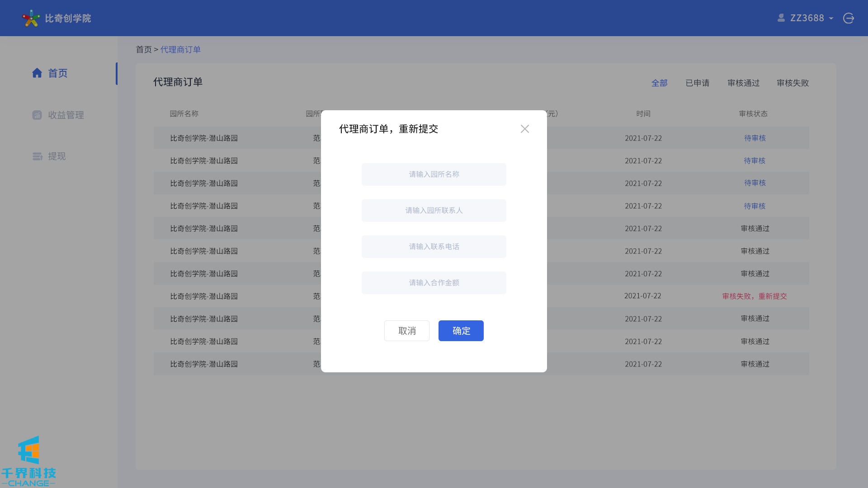
Task: Switch to the 已申请 filter tab
Action: pos(697,83)
